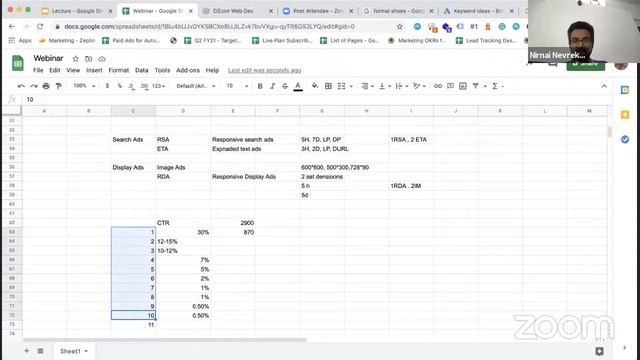
Task: Open the Insert menu
Action: [94, 70]
